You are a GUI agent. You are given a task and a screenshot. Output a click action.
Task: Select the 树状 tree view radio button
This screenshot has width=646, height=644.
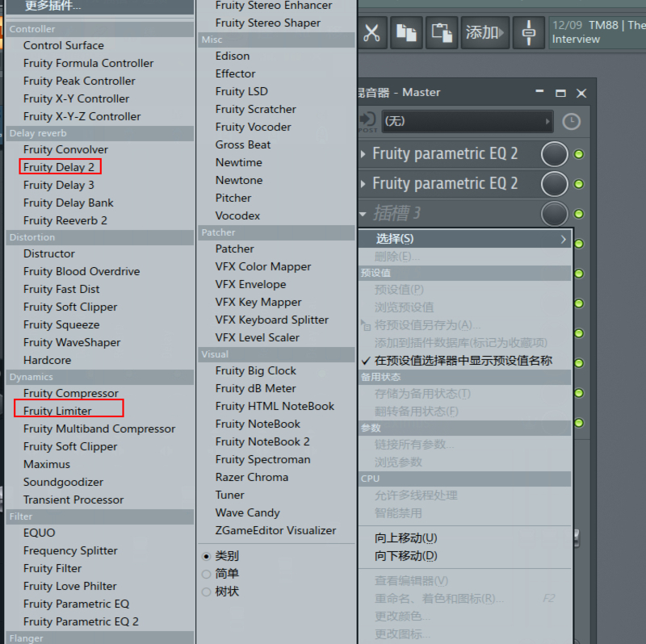click(x=207, y=592)
